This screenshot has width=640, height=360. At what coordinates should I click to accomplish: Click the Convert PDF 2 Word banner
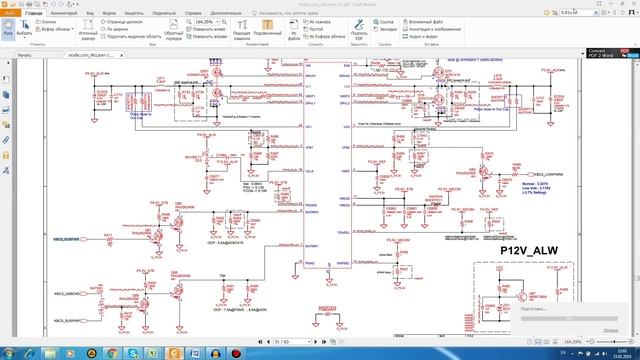[613, 53]
